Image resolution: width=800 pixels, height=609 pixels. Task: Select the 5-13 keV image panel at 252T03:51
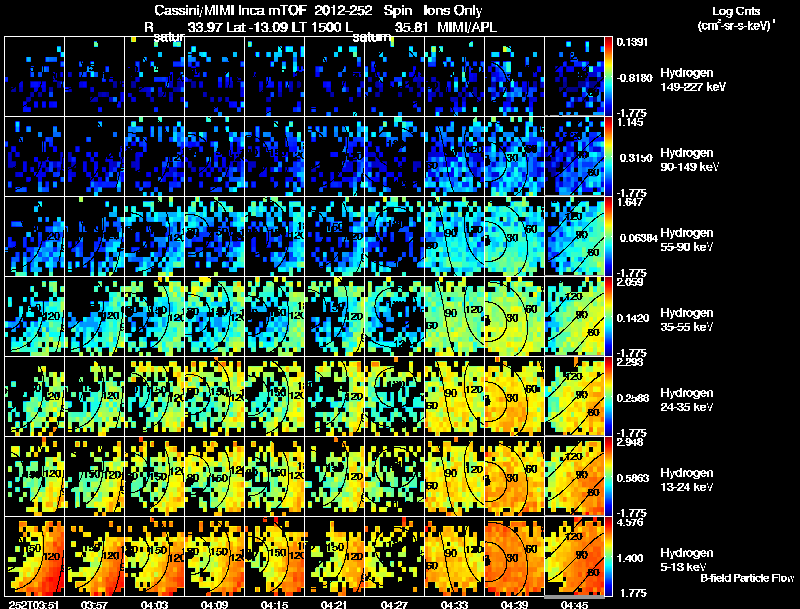[x=35, y=556]
